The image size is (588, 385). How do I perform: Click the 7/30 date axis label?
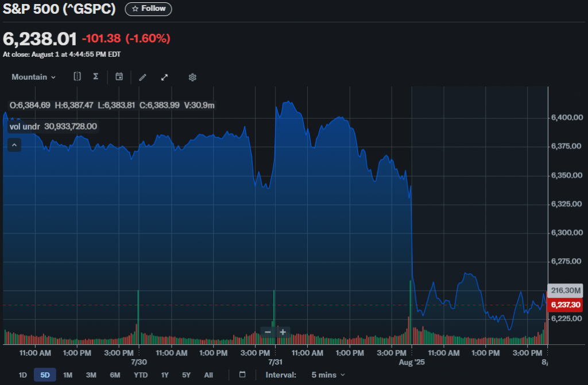pyautogui.click(x=139, y=362)
